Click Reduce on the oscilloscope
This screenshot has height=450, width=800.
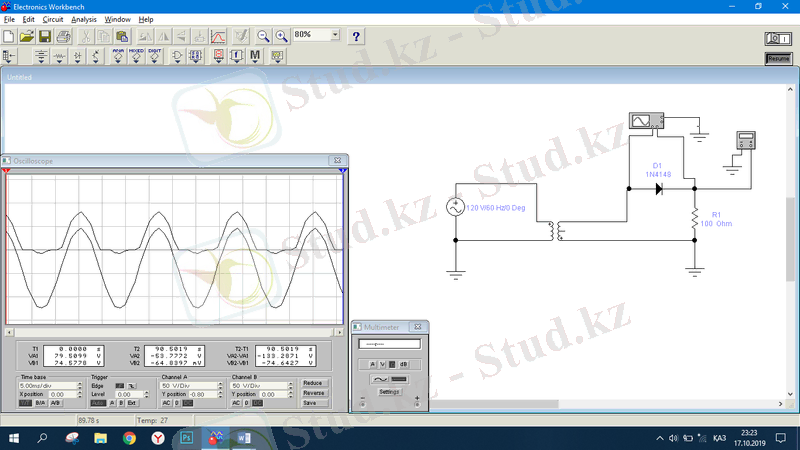point(314,383)
